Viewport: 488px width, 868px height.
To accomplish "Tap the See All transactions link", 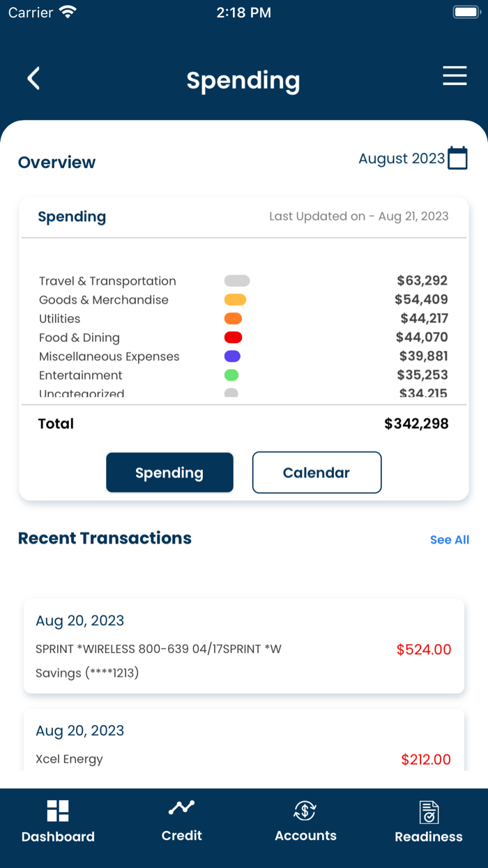I will (449, 539).
